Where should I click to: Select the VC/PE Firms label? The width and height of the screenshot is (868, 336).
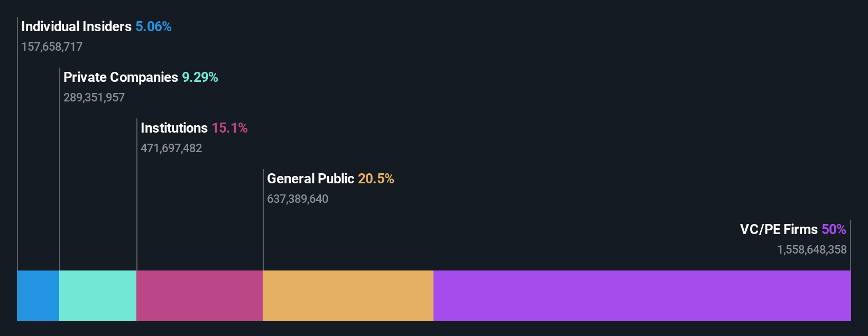tap(779, 229)
